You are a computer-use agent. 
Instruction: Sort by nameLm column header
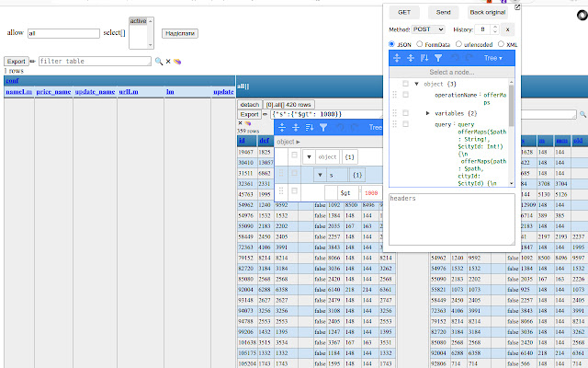click(18, 92)
